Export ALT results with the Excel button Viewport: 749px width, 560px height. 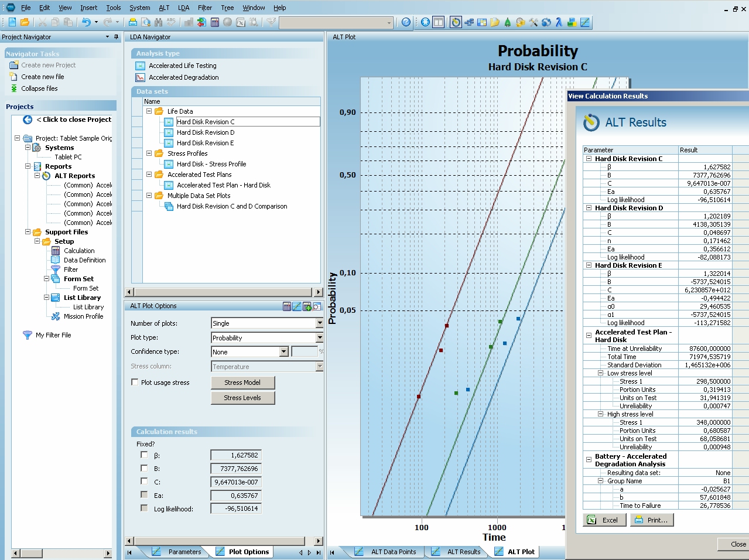pyautogui.click(x=604, y=520)
